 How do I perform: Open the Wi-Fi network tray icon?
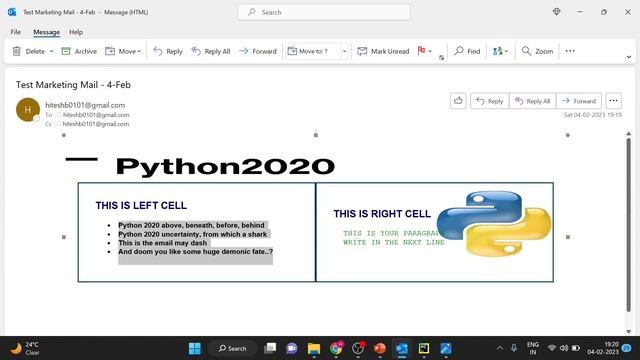552,348
